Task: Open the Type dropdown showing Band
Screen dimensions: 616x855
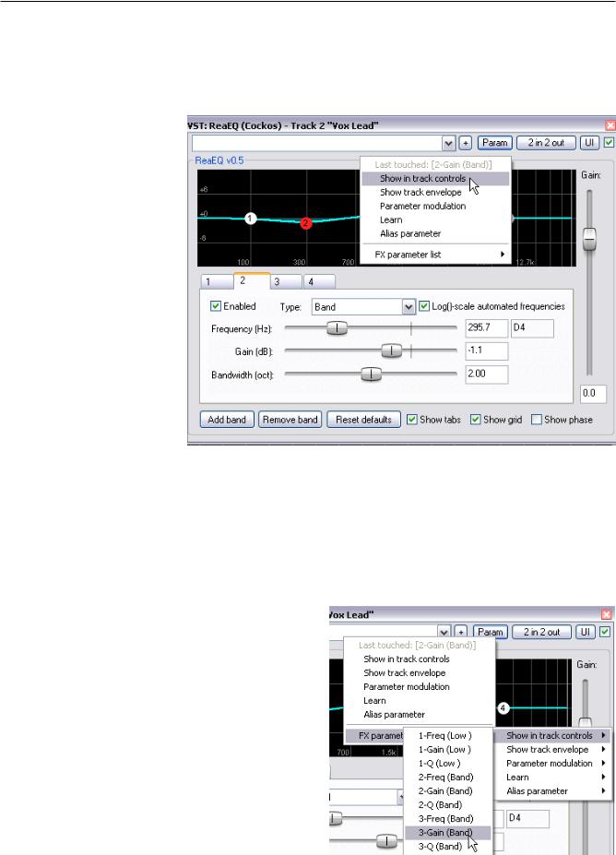Action: [363, 307]
